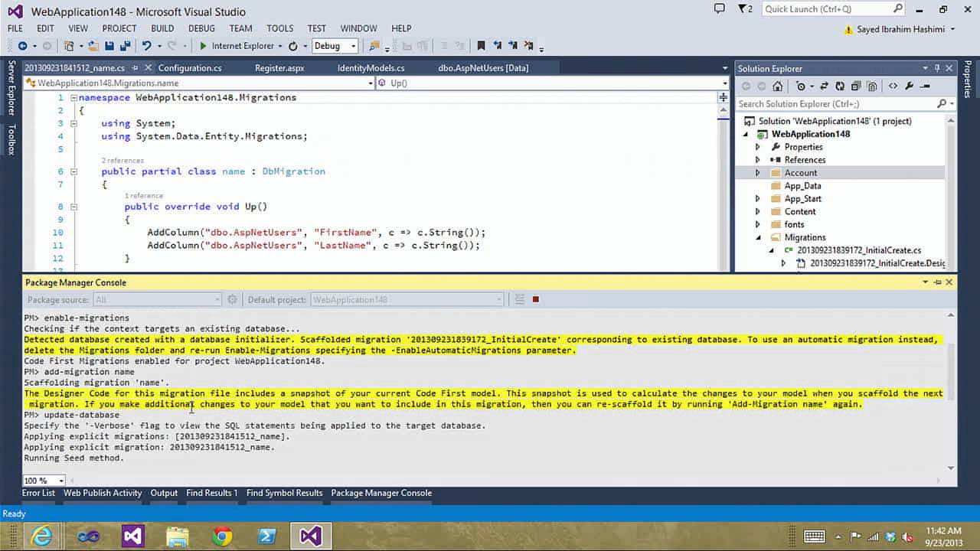The image size is (980, 551).
Task: Open Package Manager settings gear icon
Action: [x=232, y=299]
